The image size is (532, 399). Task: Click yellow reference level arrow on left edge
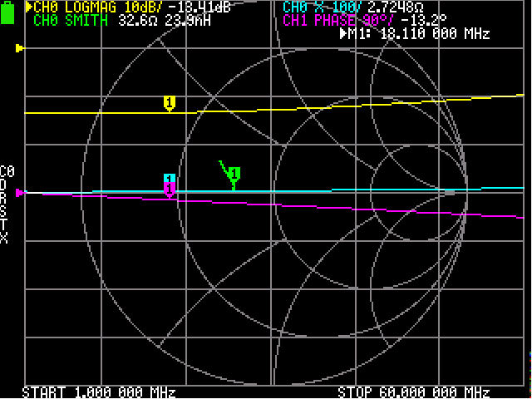pos(20,48)
